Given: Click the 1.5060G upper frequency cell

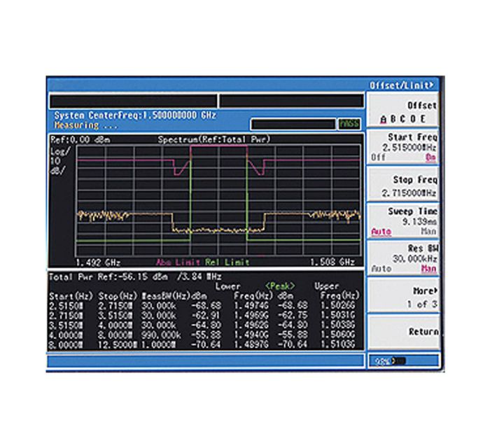Looking at the screenshot, I should (337, 335).
